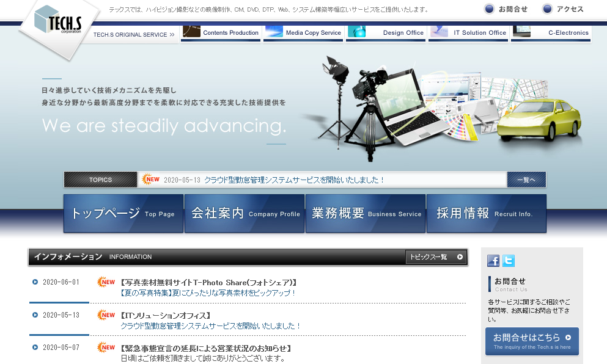Click the トピックス一覧 button
This screenshot has width=607, height=364.
click(436, 257)
